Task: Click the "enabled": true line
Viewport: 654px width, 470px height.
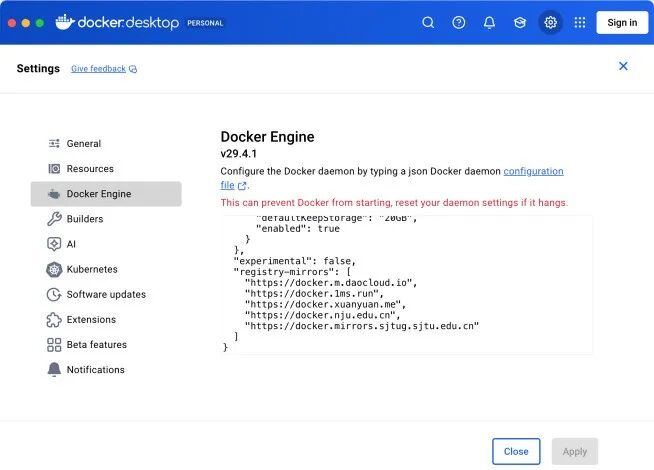Action: pos(298,229)
